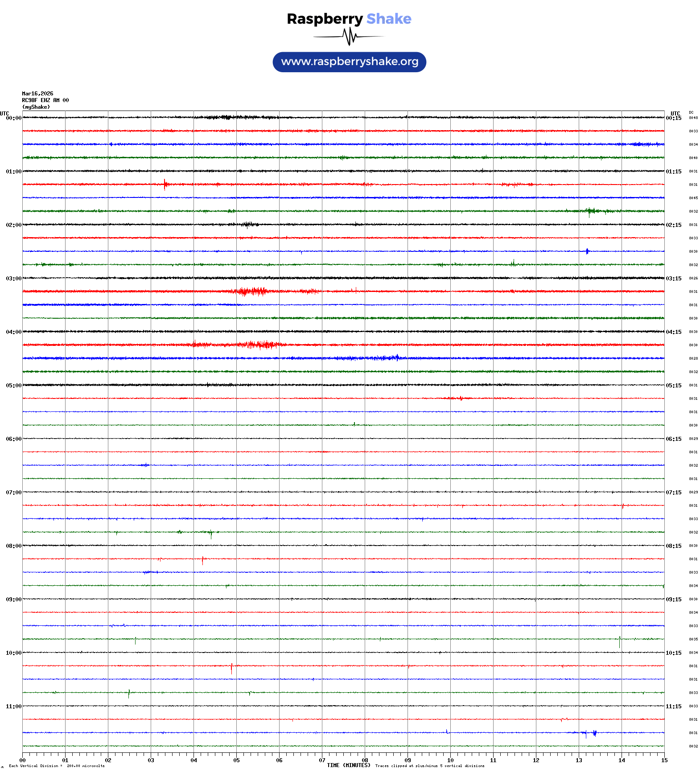Click the black event on the 00:00 trace
Viewport: 700px width, 772px height.
[x=227, y=118]
